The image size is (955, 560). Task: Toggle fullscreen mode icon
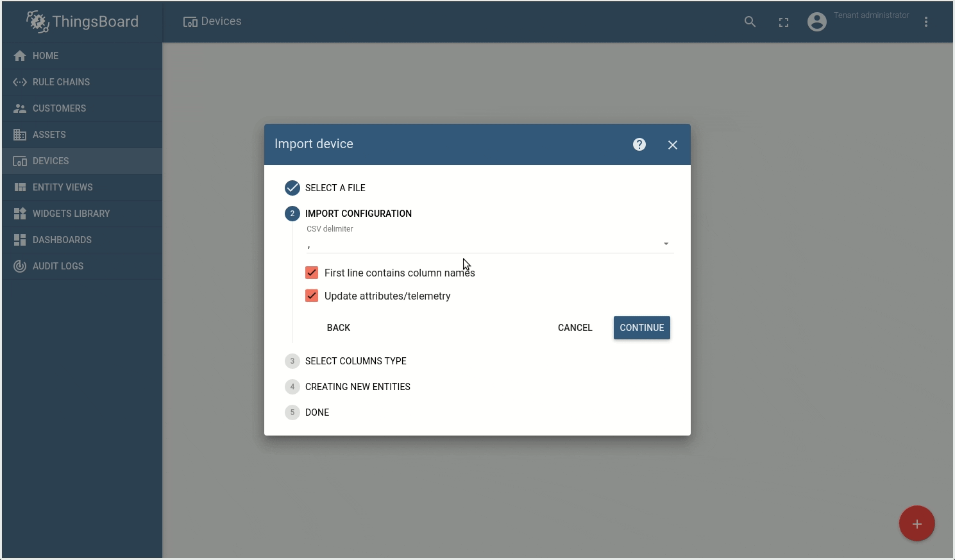(x=783, y=22)
